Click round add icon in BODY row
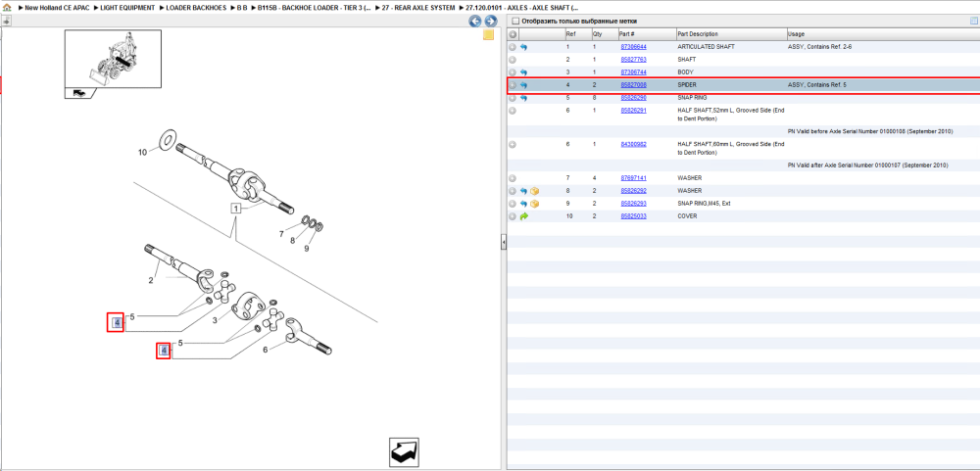 [513, 72]
